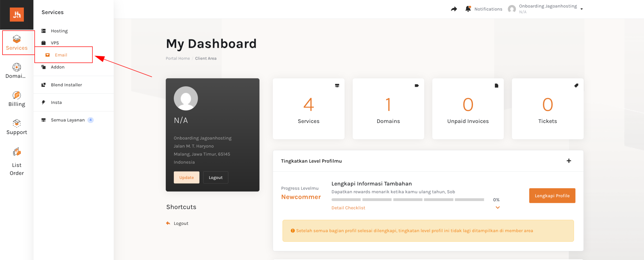Screen dimensions: 644x260
Task: Click the Lengkapi Profile button
Action: click(552, 196)
